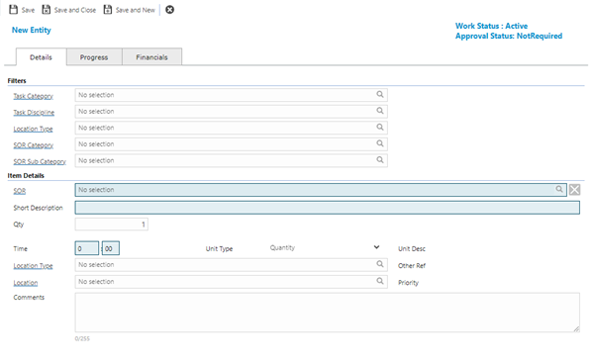Open Task Category search magnifier

[x=380, y=94]
